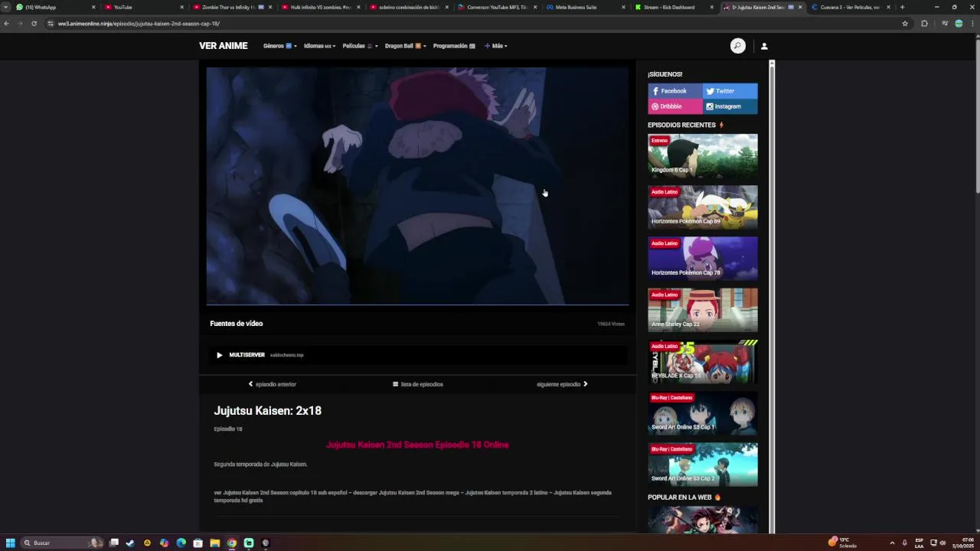
Task: Open the taskbar weather widget
Action: pyautogui.click(x=843, y=543)
